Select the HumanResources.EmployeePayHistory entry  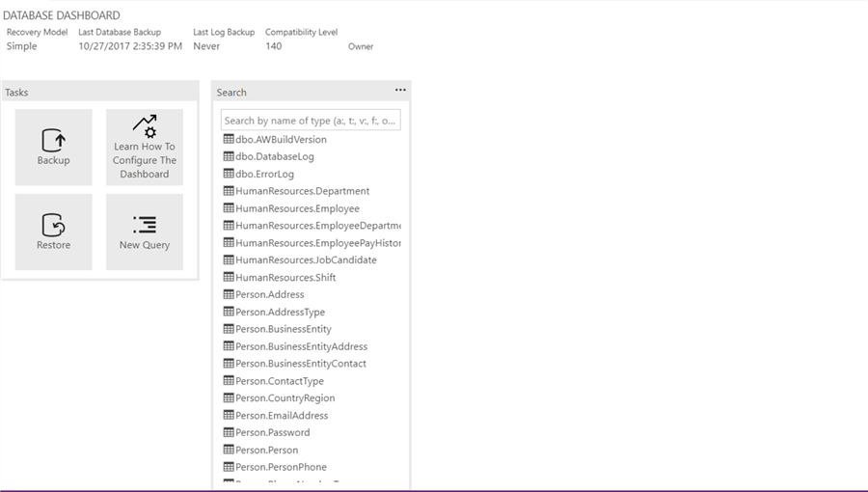[318, 243]
